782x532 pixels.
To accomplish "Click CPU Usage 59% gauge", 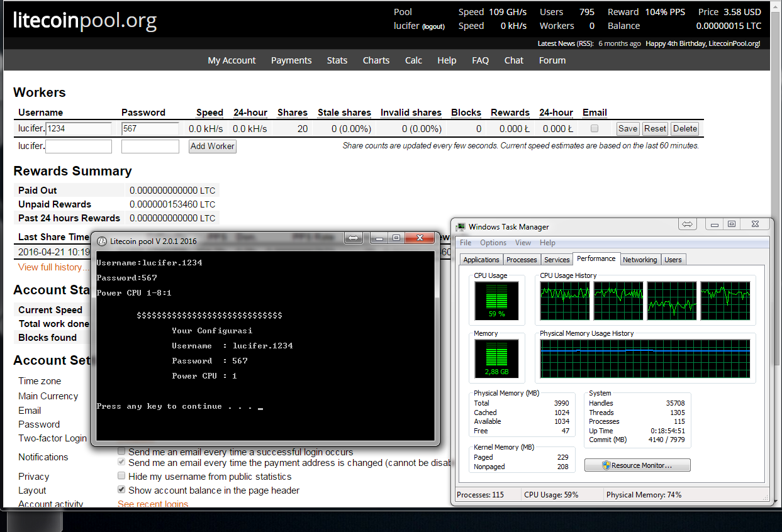I will 497,301.
